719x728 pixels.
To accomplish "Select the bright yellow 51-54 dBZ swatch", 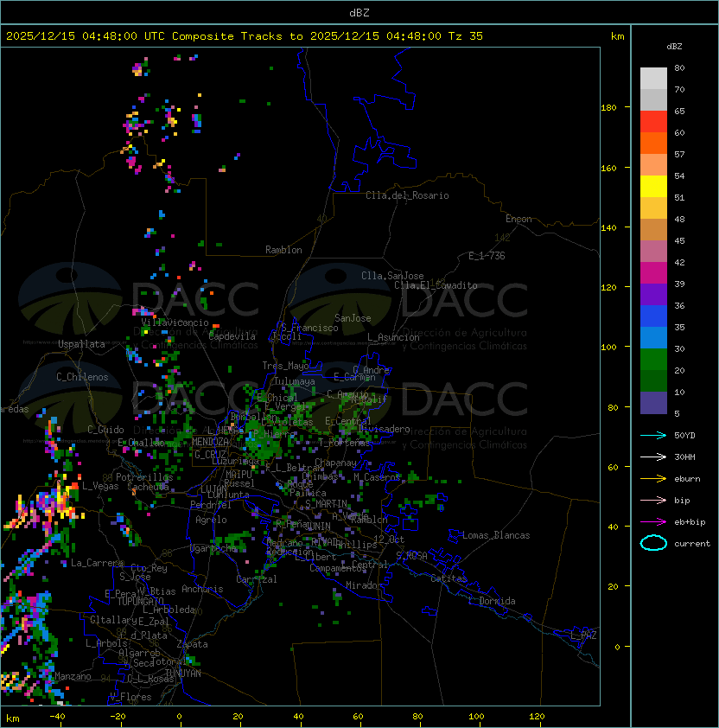I will (x=653, y=186).
